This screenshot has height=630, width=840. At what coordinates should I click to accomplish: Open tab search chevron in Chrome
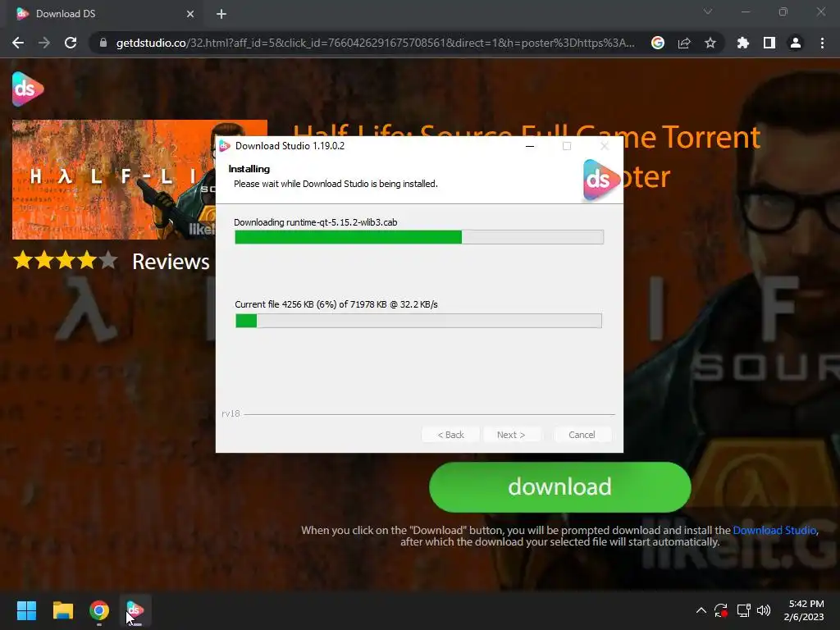coord(708,11)
